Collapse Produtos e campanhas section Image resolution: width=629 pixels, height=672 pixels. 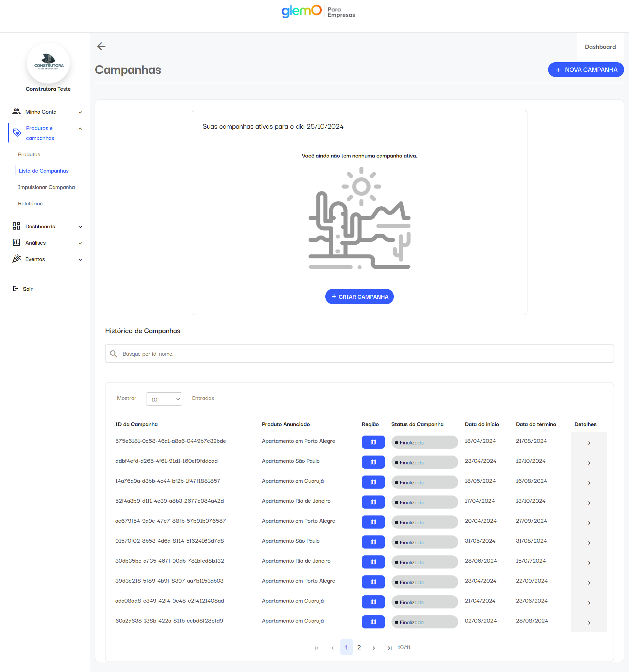point(80,129)
